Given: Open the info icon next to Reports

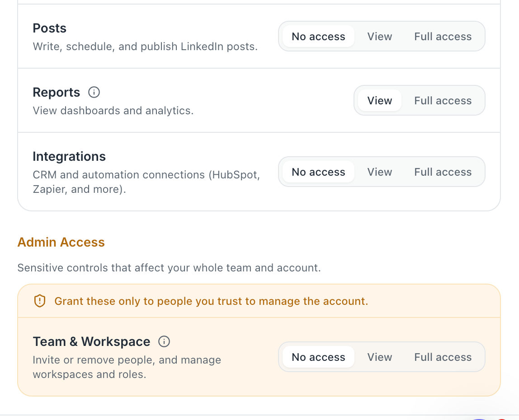Looking at the screenshot, I should [94, 92].
